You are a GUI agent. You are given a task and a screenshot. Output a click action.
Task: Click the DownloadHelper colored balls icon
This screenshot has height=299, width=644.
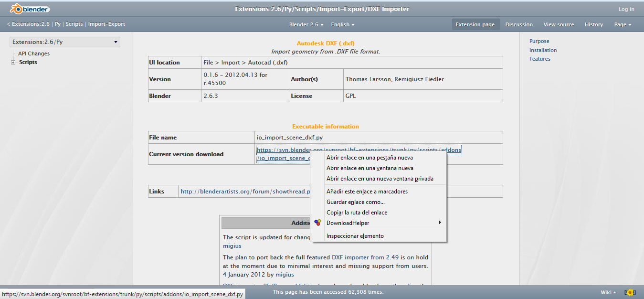point(318,223)
